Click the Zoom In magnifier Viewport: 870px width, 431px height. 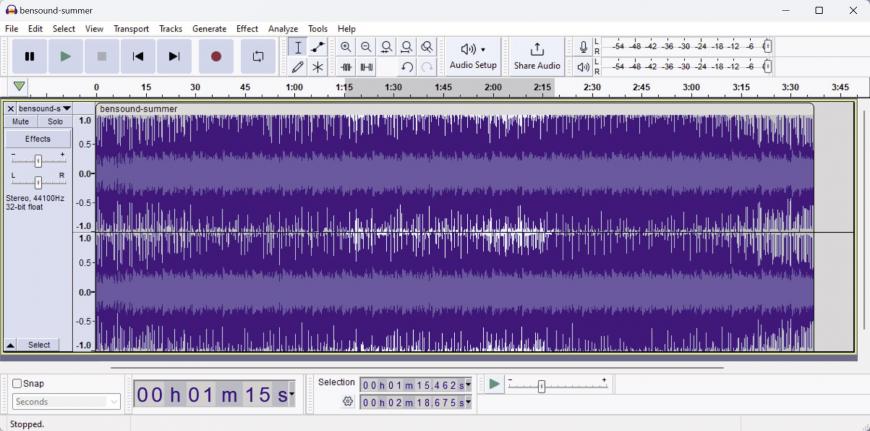[346, 47]
